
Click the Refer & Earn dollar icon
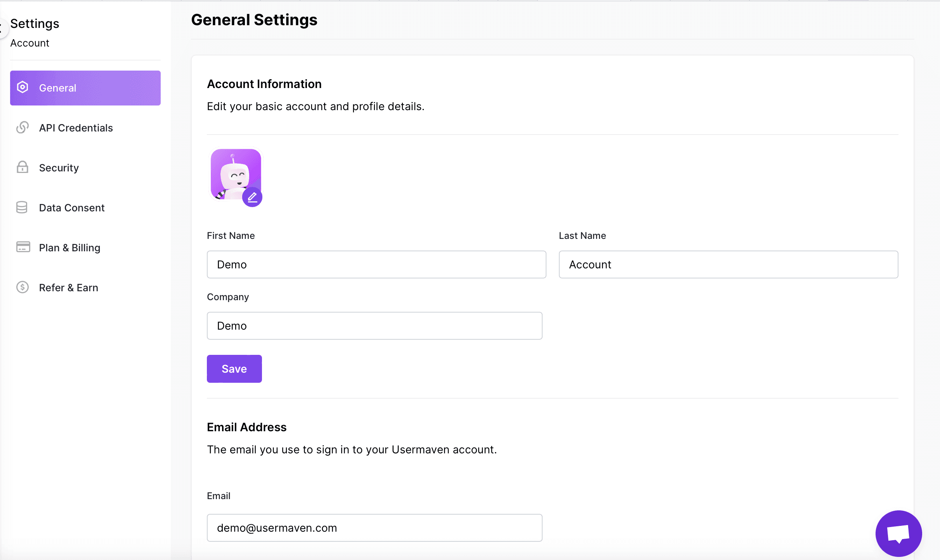[x=23, y=287]
